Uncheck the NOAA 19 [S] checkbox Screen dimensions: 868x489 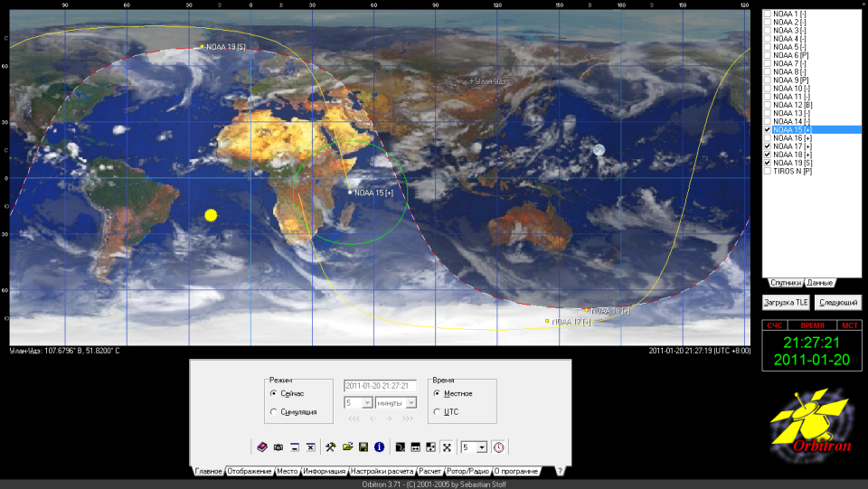point(768,163)
